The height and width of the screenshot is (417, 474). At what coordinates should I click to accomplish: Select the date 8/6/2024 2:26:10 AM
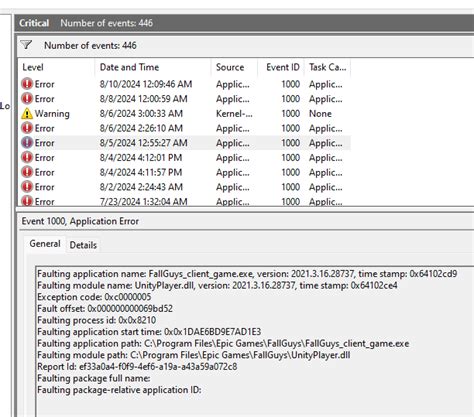tap(141, 128)
